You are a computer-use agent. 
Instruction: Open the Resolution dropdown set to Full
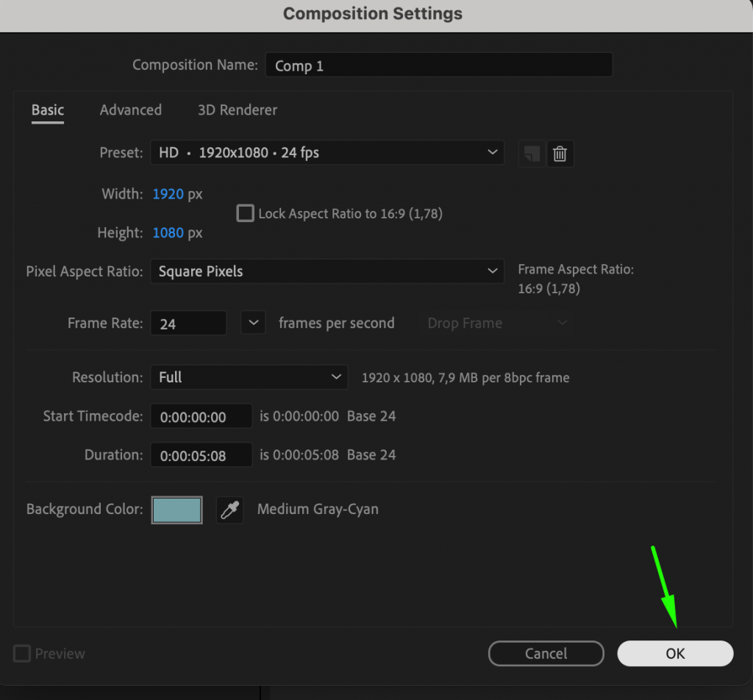pyautogui.click(x=249, y=377)
